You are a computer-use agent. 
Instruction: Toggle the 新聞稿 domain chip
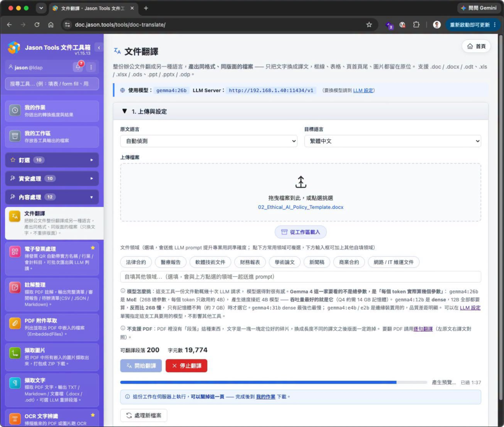[x=316, y=262]
